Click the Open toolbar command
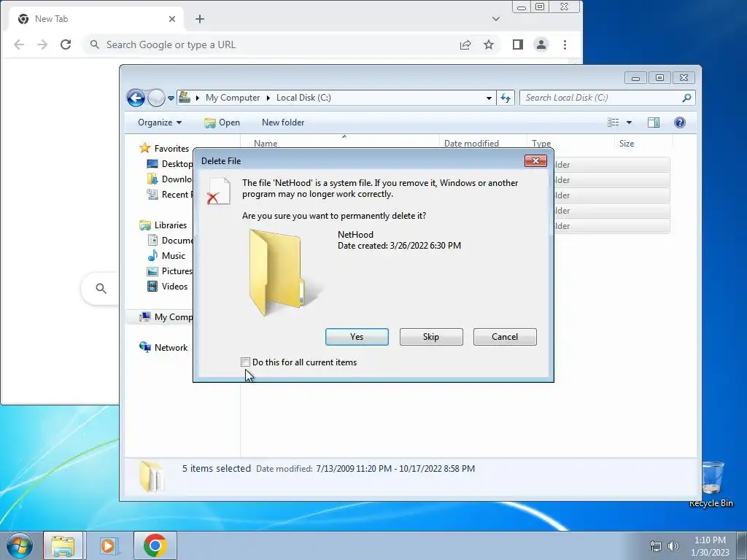Image resolution: width=747 pixels, height=560 pixels. click(x=222, y=122)
